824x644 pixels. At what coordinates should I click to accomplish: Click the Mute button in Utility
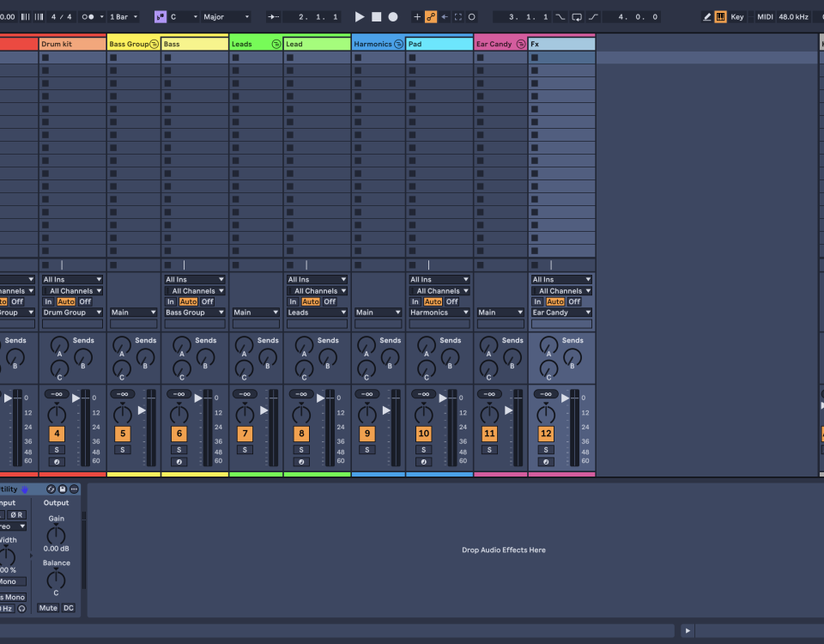47,608
